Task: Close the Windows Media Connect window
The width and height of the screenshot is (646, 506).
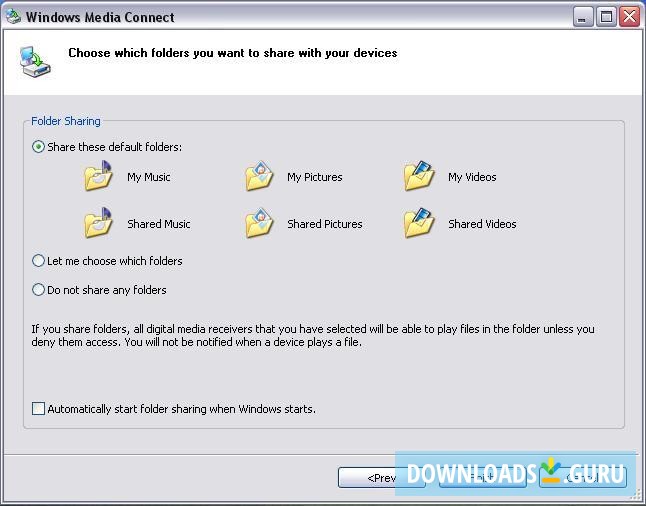Action: pyautogui.click(x=630, y=17)
